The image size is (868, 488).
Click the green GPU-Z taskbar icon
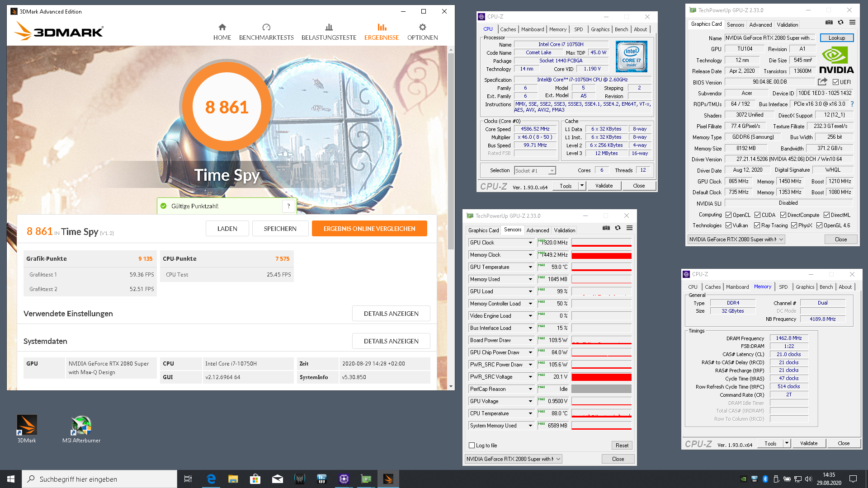coord(366,479)
